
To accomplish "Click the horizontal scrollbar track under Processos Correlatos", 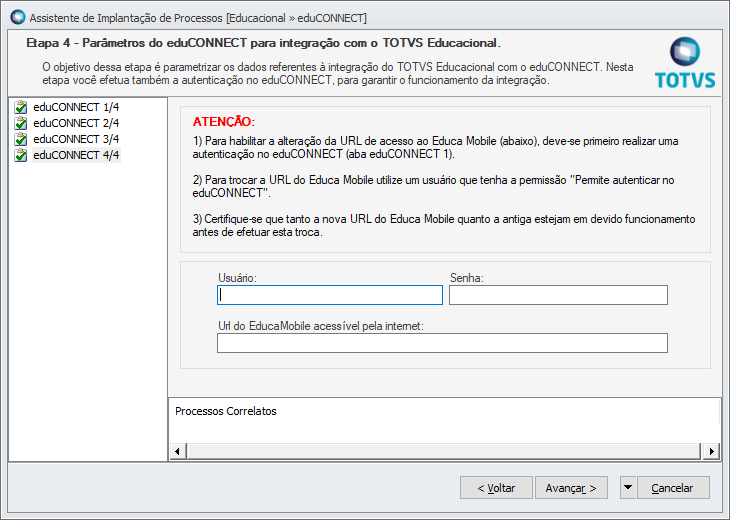I will [x=444, y=451].
